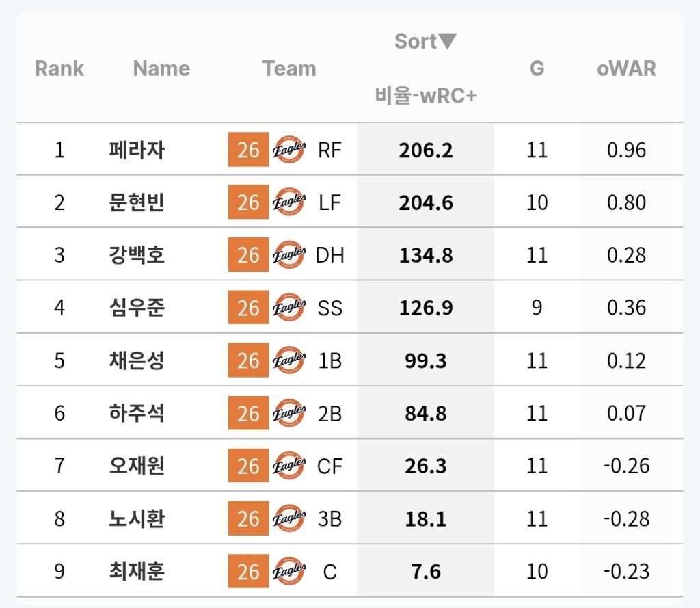Click the Rank column header

pyautogui.click(x=59, y=68)
